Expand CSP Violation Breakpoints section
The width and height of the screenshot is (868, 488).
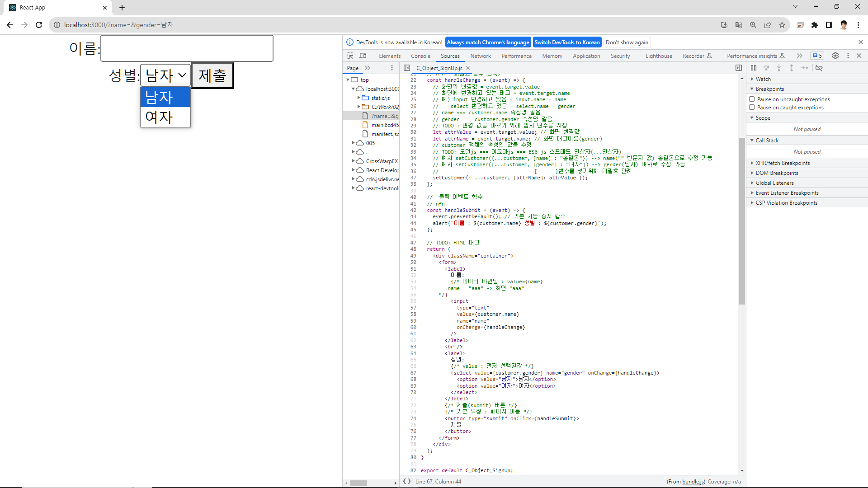point(807,203)
